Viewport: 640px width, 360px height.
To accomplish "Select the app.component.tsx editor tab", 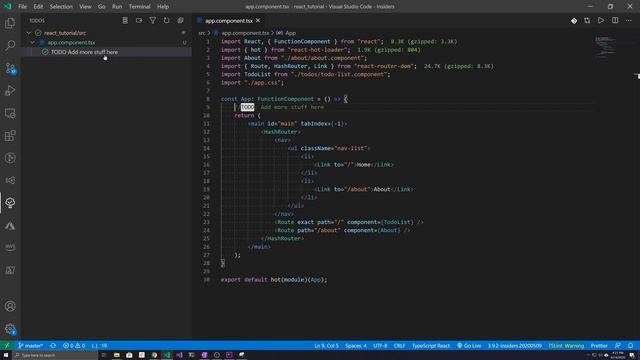I will pyautogui.click(x=229, y=20).
